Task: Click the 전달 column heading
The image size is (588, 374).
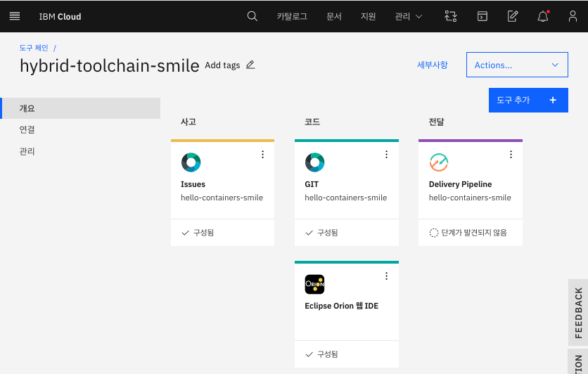Action: [x=436, y=122]
